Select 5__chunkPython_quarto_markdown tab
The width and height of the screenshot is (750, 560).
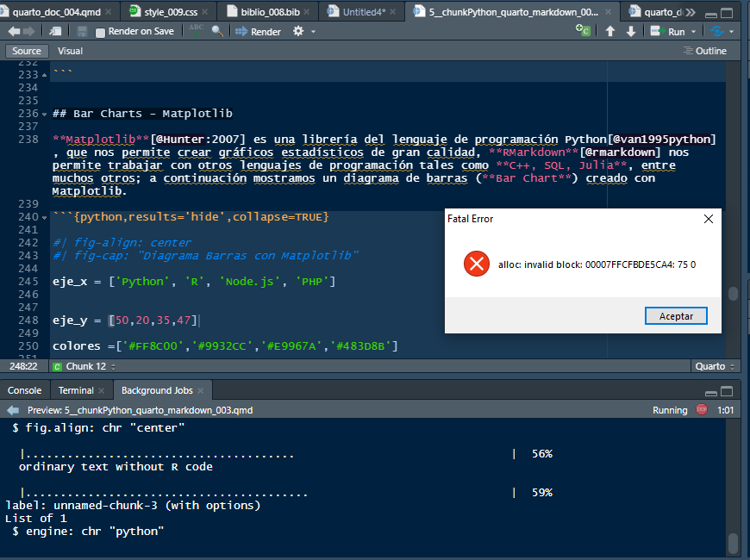click(513, 12)
